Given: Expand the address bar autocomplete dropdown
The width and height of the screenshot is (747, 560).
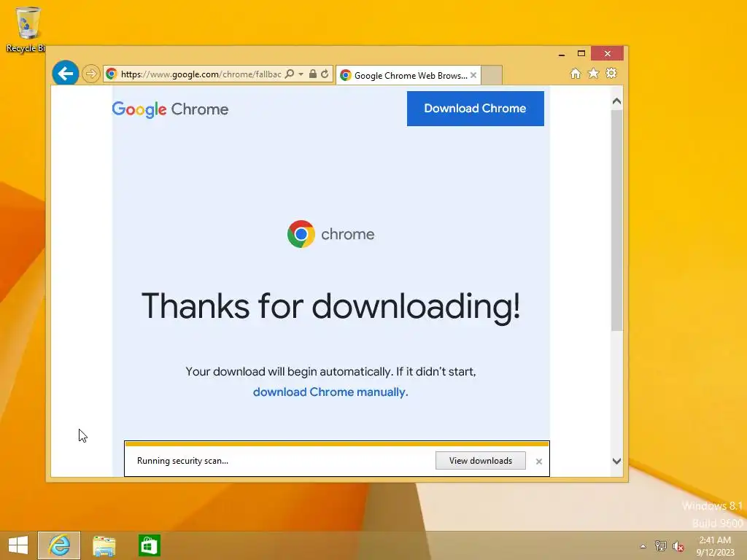Looking at the screenshot, I should (301, 74).
